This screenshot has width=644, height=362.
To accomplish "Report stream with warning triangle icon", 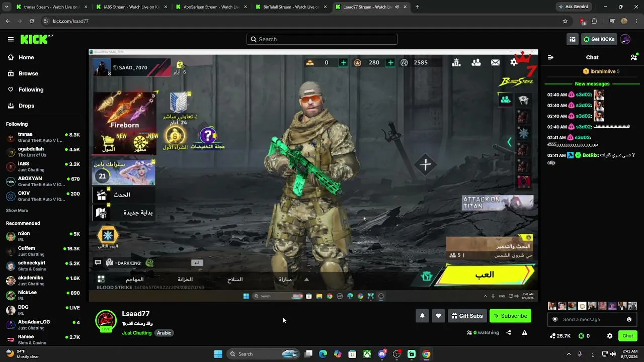I will pyautogui.click(x=525, y=332).
